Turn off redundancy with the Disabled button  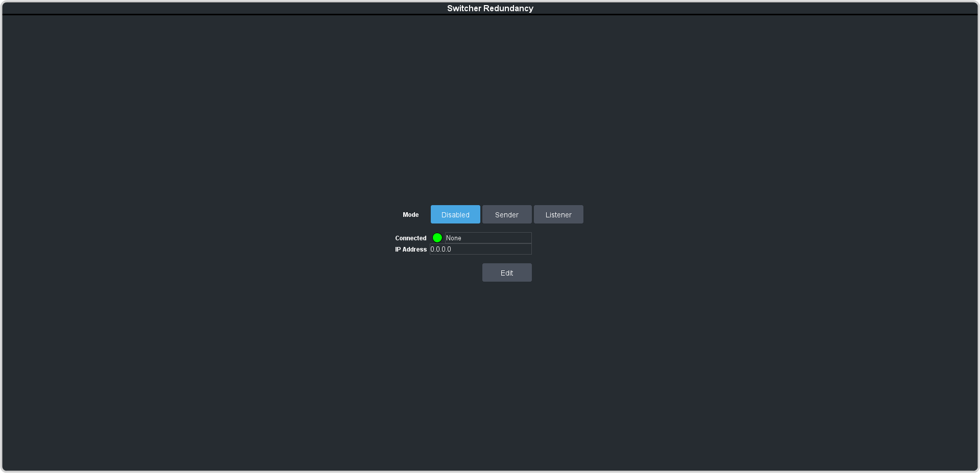click(455, 214)
